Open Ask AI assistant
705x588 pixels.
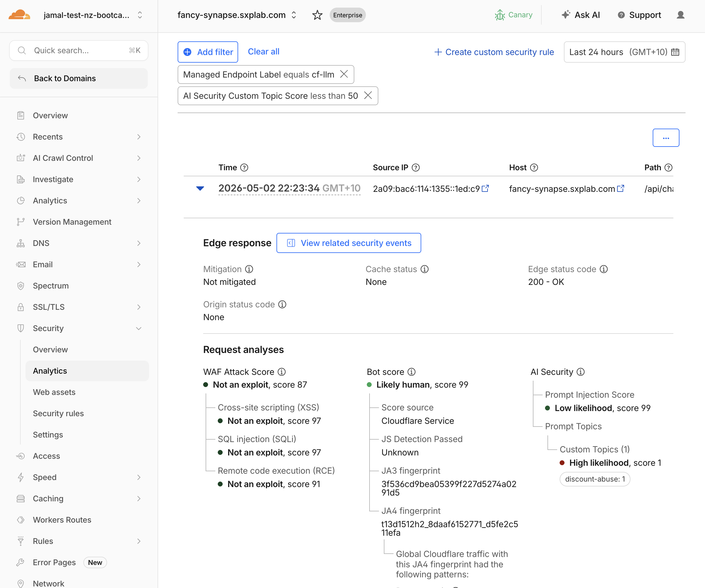[x=581, y=15]
